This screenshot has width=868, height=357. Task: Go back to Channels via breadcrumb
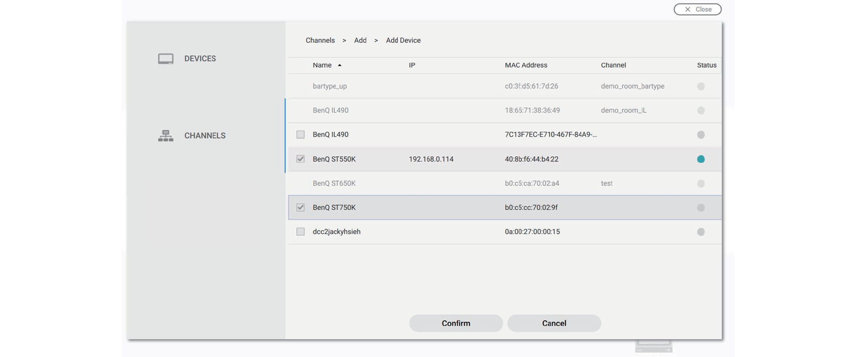320,40
